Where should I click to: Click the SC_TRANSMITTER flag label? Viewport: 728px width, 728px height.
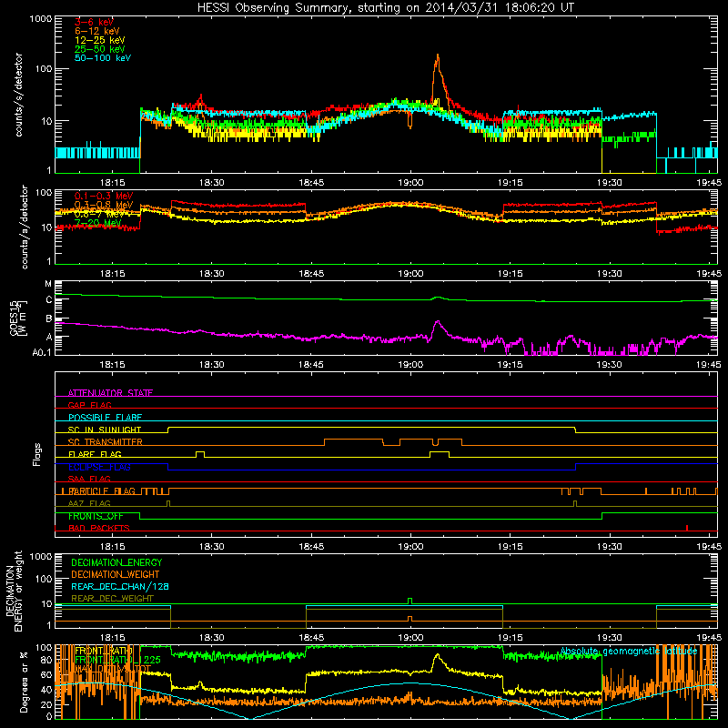tap(105, 442)
